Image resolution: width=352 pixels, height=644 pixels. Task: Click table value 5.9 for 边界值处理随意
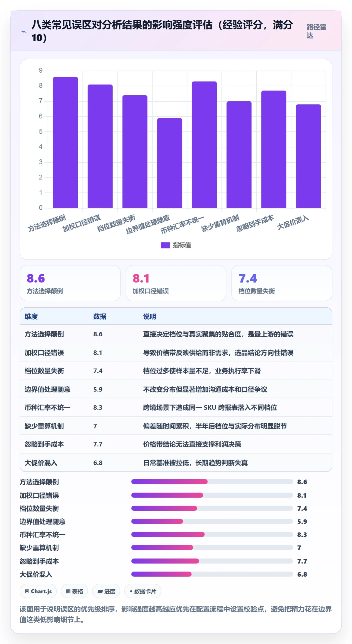coord(98,389)
